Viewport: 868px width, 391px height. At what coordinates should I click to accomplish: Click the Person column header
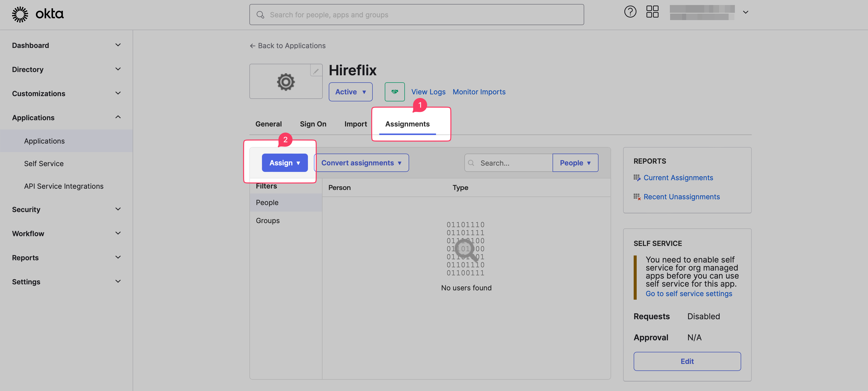(x=339, y=187)
